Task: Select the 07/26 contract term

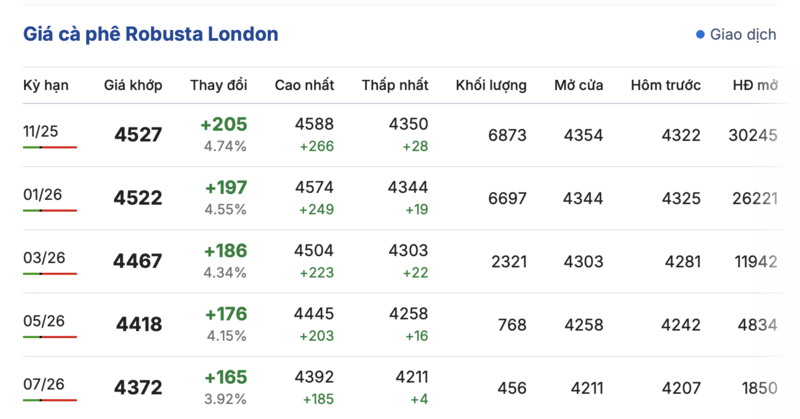Action: click(x=42, y=383)
